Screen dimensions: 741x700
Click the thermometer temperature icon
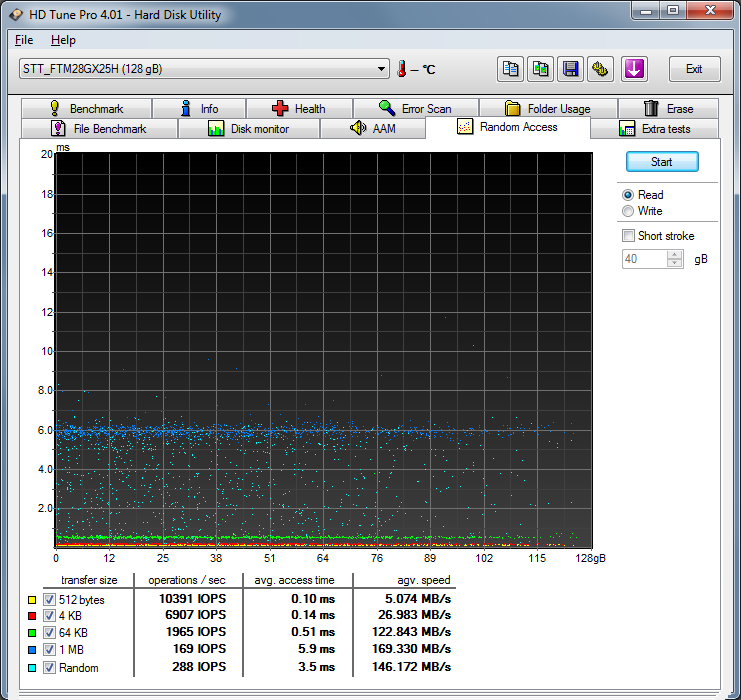(x=402, y=69)
